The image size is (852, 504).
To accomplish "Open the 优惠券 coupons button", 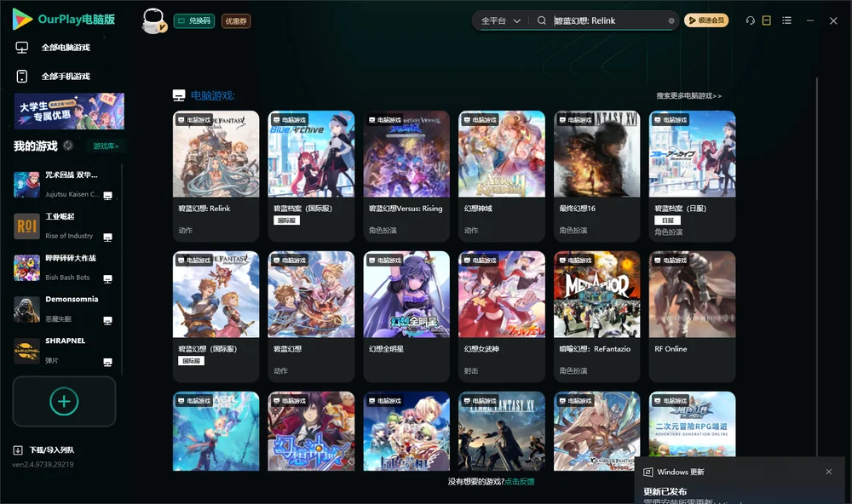I will (x=236, y=20).
